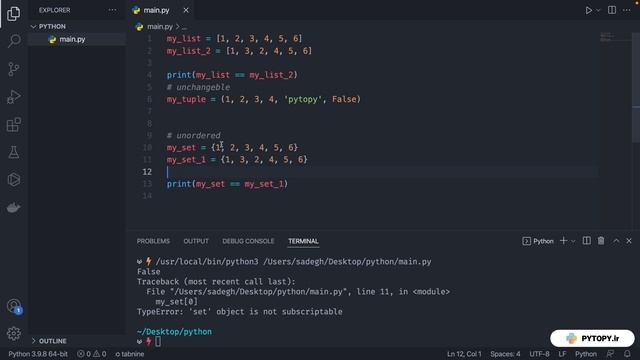Screen dimensions: 640x360
Task: Click the terminal prompt cursor
Action: 158,342
